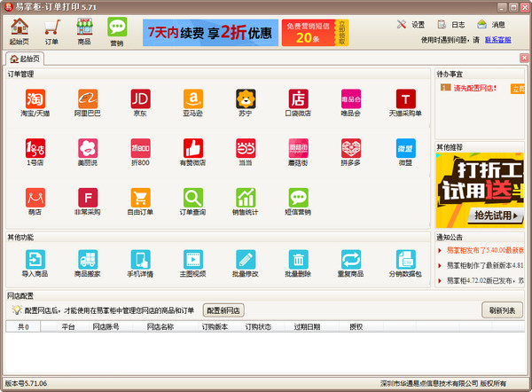Open the 营销 marketing toolbar item

(116, 32)
